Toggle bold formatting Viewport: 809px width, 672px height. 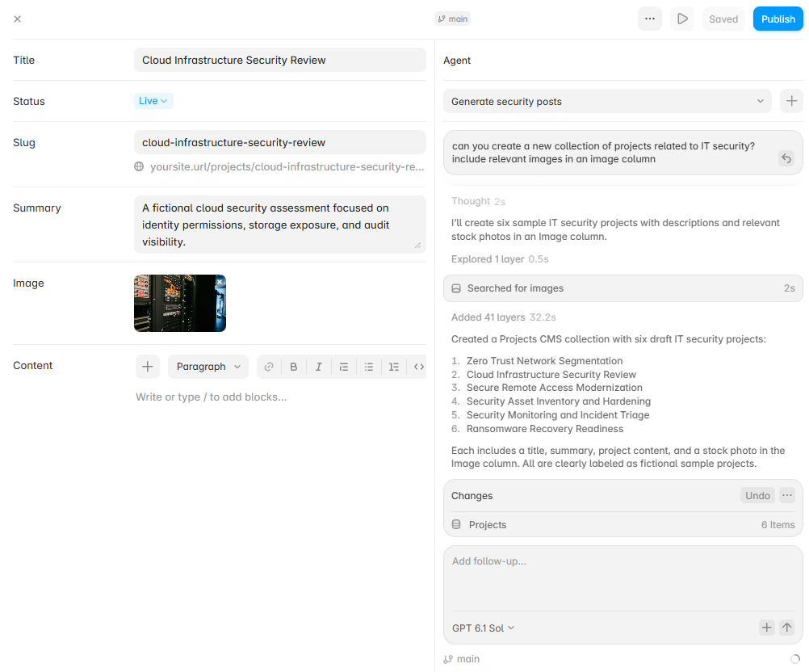pyautogui.click(x=294, y=367)
